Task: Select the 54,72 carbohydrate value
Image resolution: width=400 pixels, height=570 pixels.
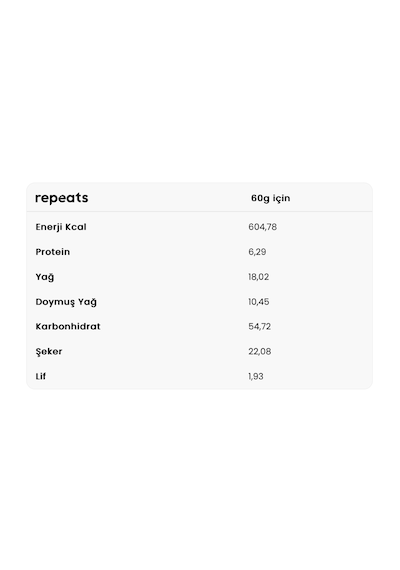Action: 260,326
